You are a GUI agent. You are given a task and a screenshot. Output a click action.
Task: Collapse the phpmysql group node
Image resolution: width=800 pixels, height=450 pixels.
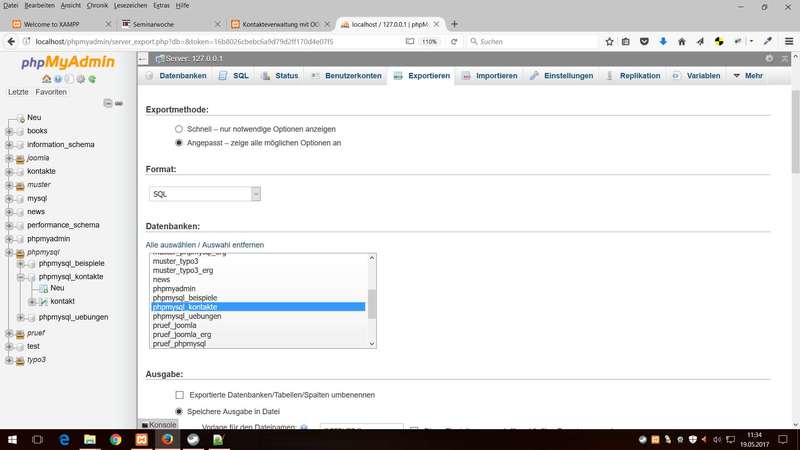9,252
